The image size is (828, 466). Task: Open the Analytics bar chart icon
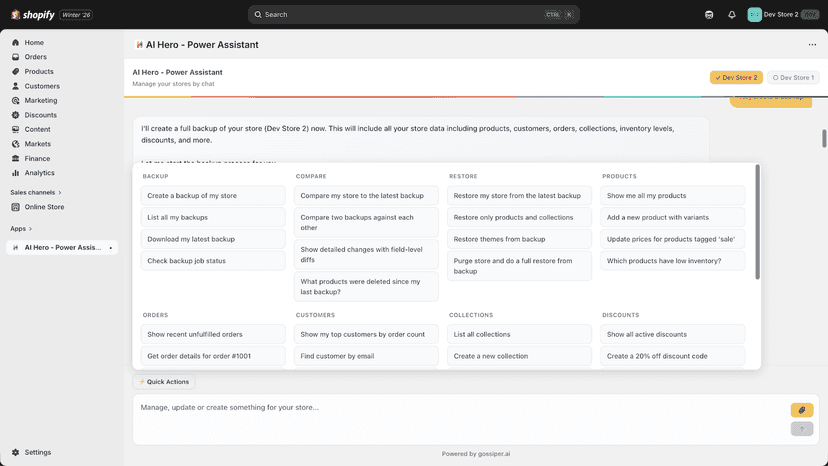tap(15, 173)
